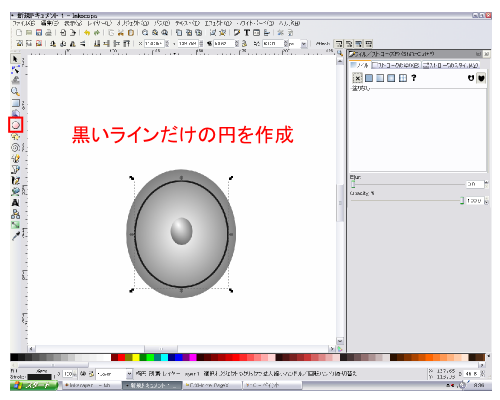Select the Spiral tool
500x400 pixels.
(x=15, y=147)
